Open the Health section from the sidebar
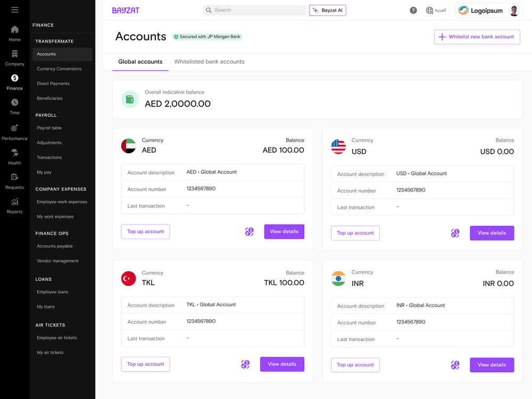This screenshot has width=532, height=399. point(15,153)
